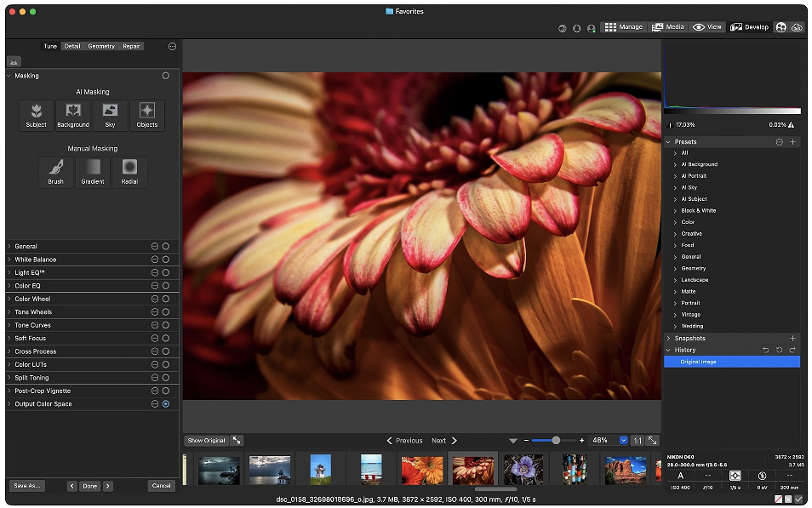Image resolution: width=812 pixels, height=508 pixels.
Task: Select the Radial mask tool
Action: click(x=129, y=172)
